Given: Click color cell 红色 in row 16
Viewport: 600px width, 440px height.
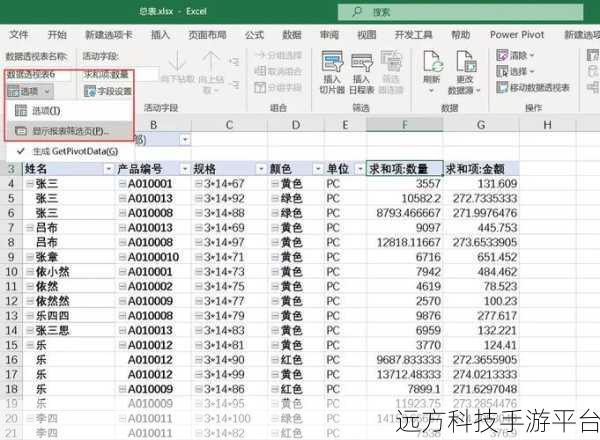Looking at the screenshot, I should [295, 360].
